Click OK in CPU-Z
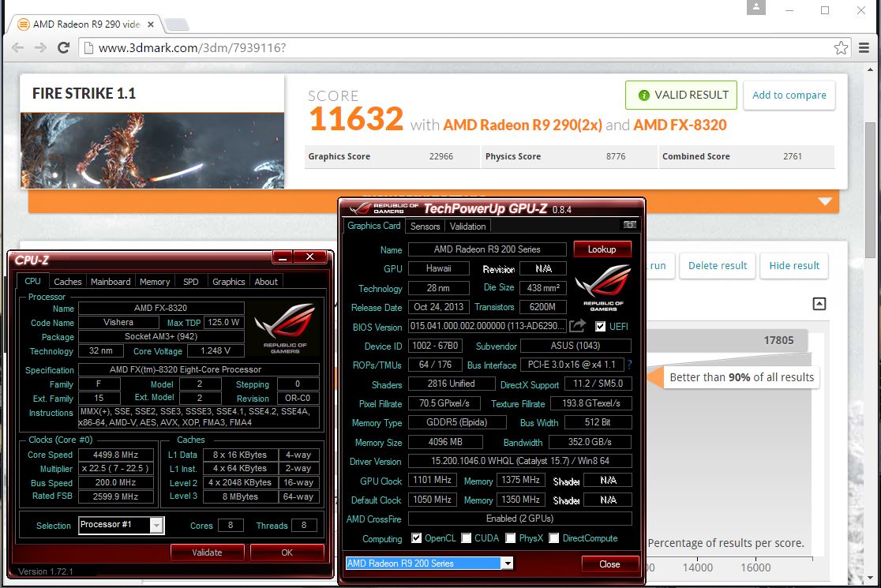 point(287,552)
